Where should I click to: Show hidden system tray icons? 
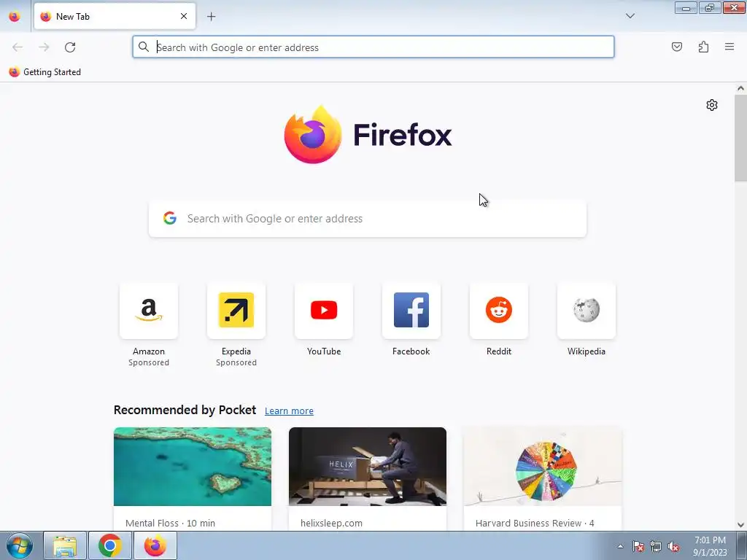620,546
